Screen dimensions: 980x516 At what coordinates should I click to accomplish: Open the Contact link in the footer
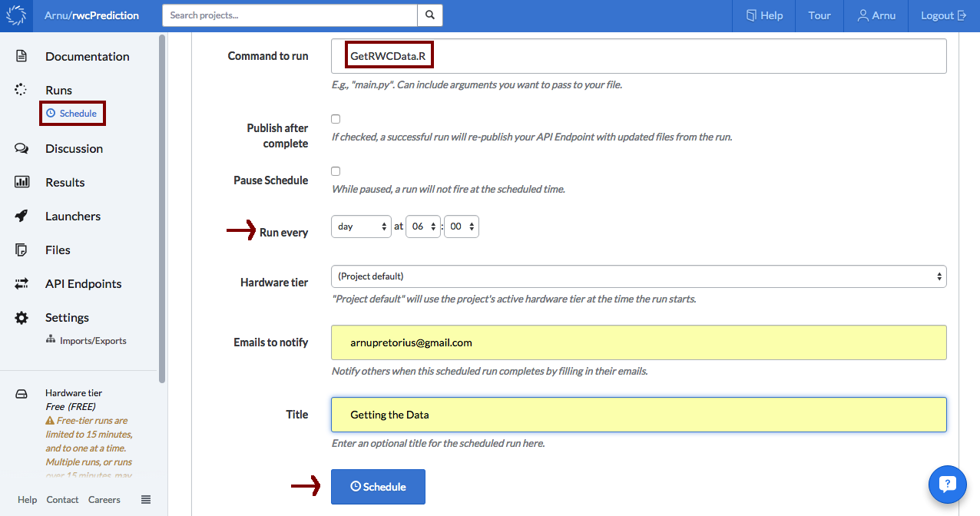tap(62, 499)
